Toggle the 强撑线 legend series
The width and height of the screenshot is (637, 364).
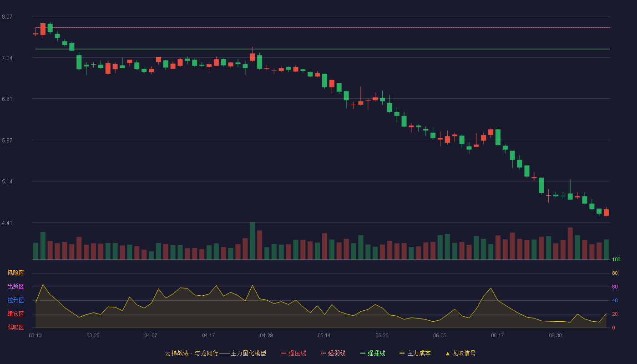pos(373,353)
